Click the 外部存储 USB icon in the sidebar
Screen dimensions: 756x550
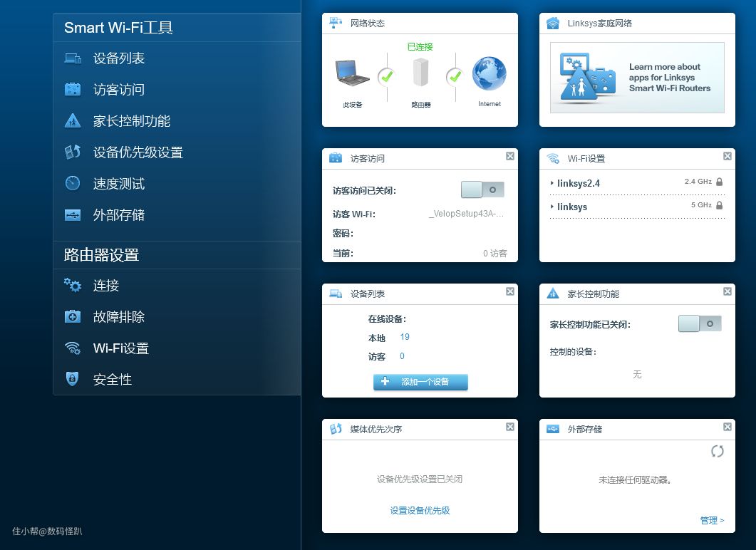[73, 215]
